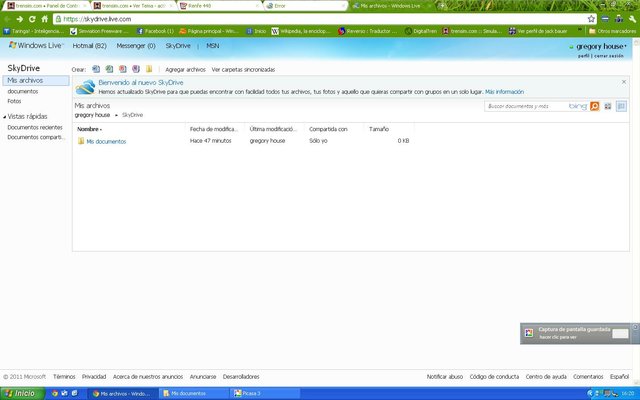
Task: Close the SkyDrive welcome banner
Action: pyautogui.click(x=624, y=81)
